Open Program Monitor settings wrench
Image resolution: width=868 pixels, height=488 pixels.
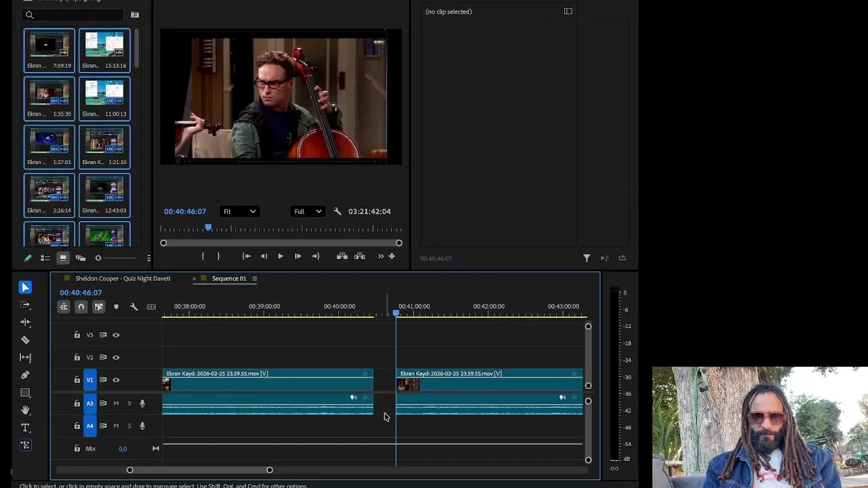click(x=338, y=211)
